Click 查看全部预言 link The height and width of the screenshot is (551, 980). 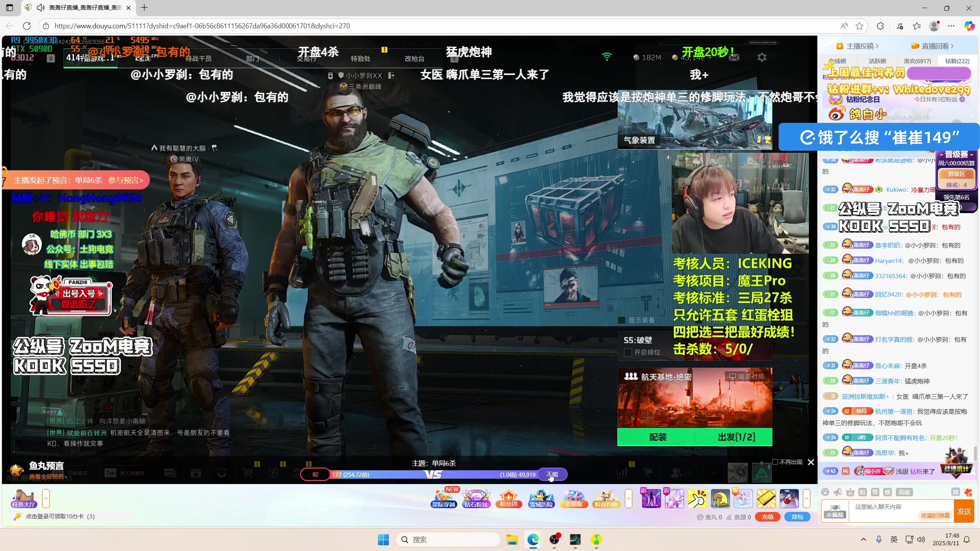pyautogui.click(x=48, y=477)
